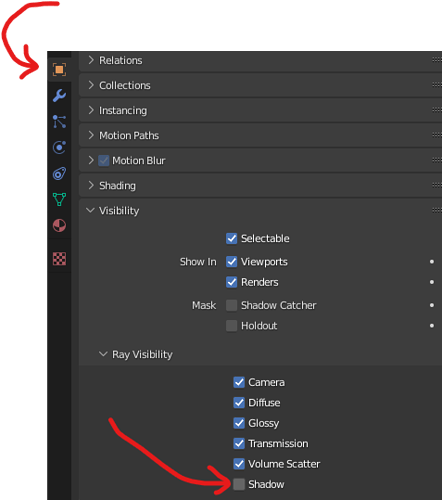442x500 pixels.
Task: Toggle the Holdout mask checkbox
Action: 232,326
